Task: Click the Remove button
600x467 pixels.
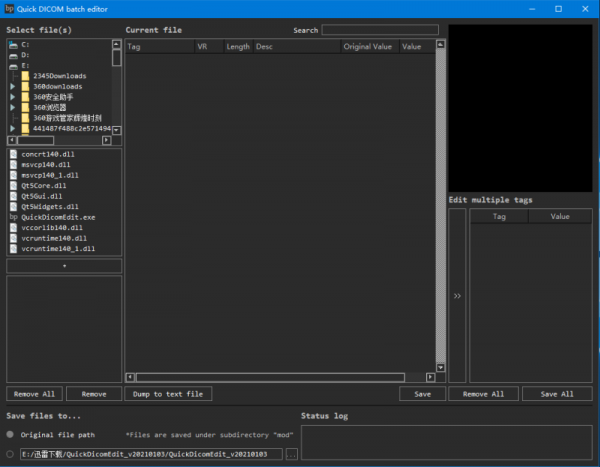Action: pos(94,394)
